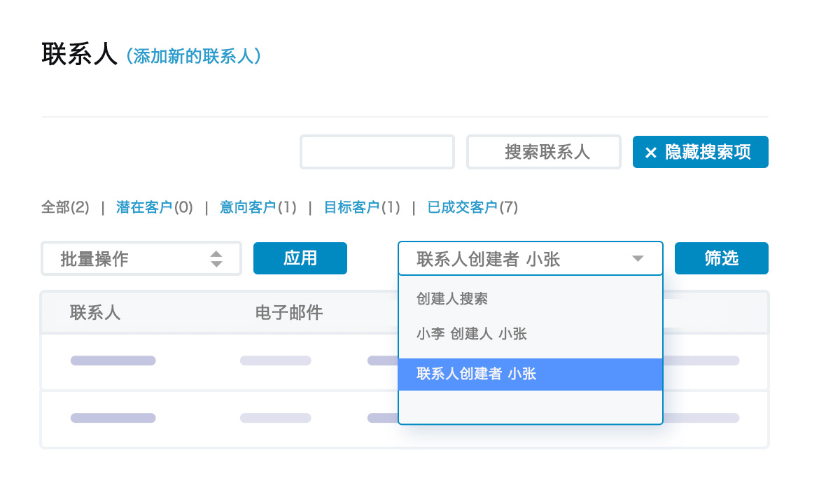The width and height of the screenshot is (819, 504).
Task: Open the 潜在客户(0) filter
Action: (x=155, y=207)
